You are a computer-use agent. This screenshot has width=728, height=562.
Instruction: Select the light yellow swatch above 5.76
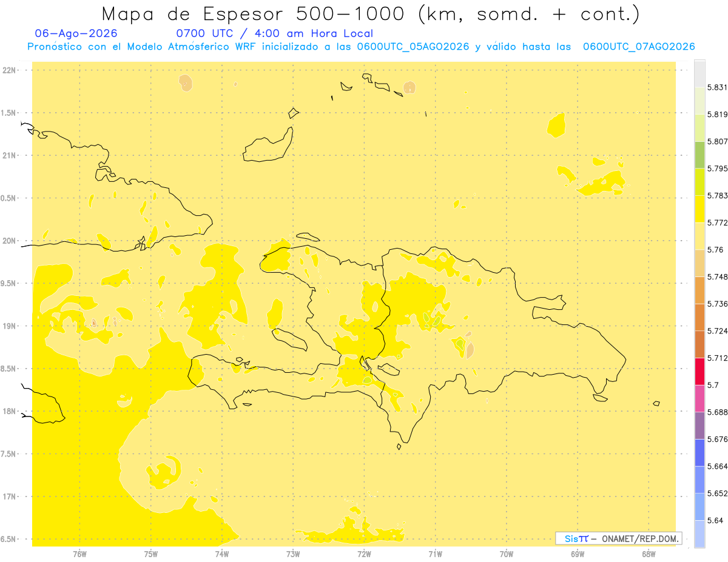(700, 236)
